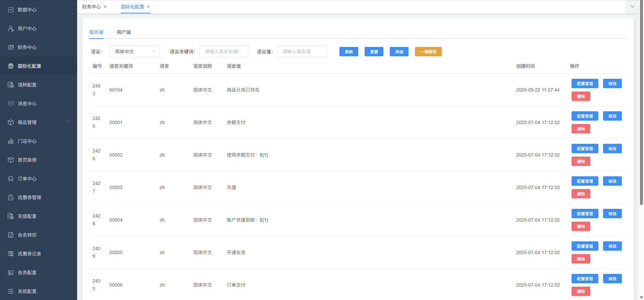Click the 用户中心 person icon
This screenshot has width=644, height=300.
tap(11, 28)
